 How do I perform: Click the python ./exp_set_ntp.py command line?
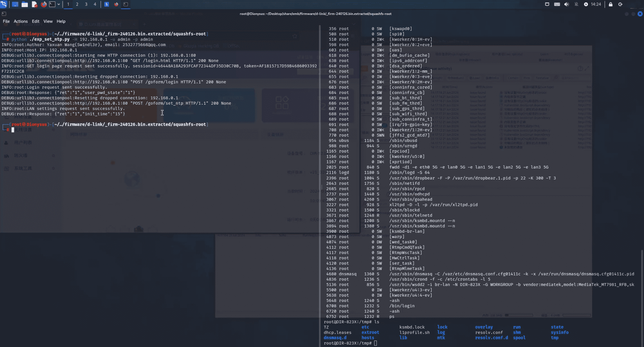(82, 39)
